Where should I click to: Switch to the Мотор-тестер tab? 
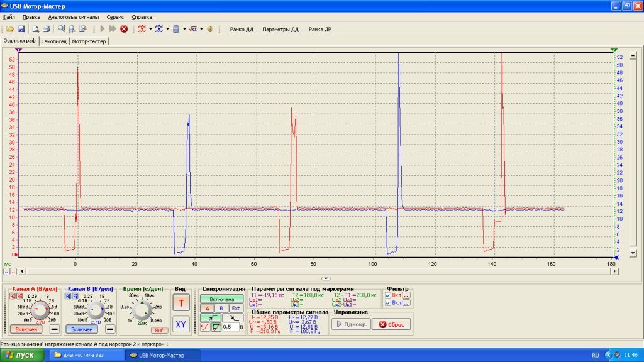click(x=89, y=41)
